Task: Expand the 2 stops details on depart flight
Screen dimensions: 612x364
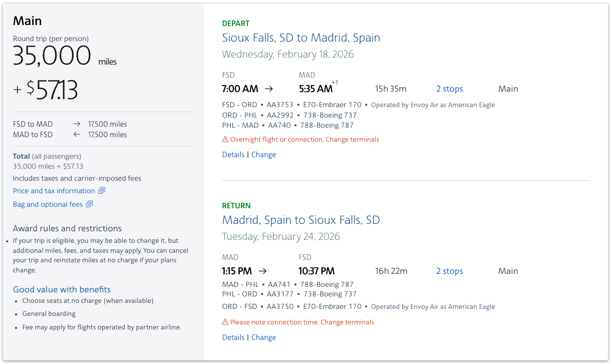Action: [x=449, y=88]
